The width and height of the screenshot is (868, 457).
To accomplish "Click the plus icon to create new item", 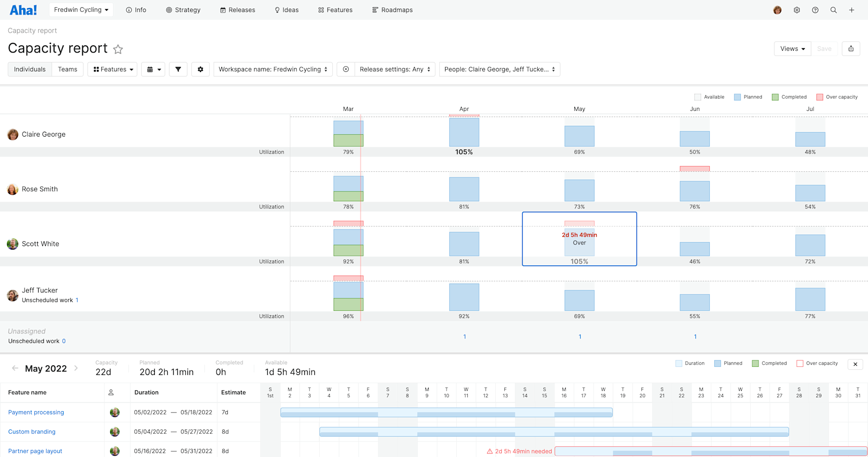I will pyautogui.click(x=852, y=10).
